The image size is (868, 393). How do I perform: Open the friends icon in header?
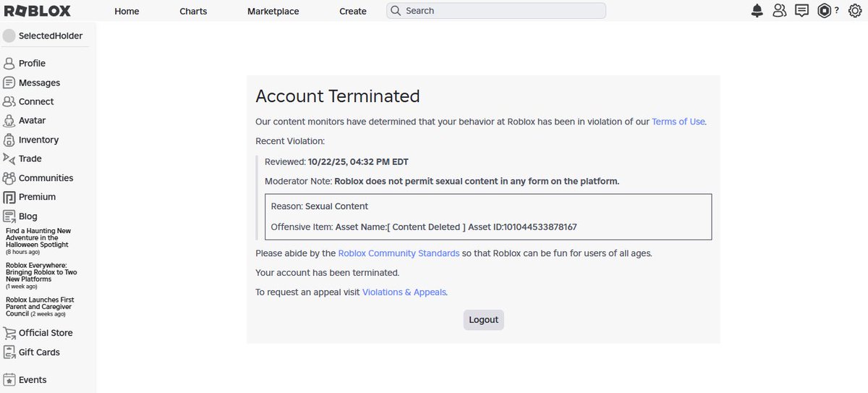pos(779,11)
